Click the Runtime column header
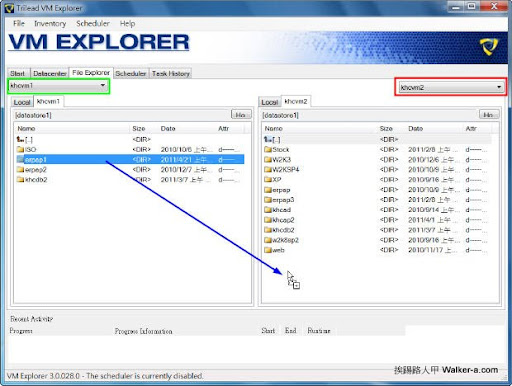 point(319,331)
